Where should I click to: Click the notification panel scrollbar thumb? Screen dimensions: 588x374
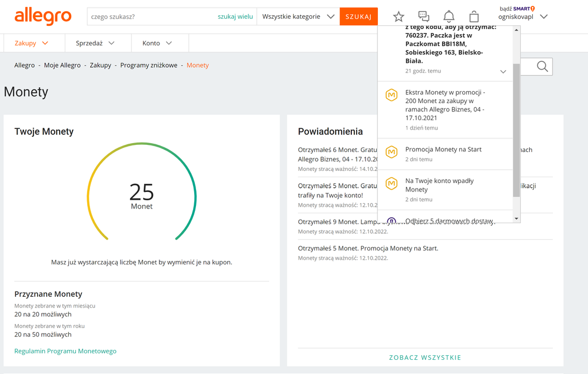516,130
